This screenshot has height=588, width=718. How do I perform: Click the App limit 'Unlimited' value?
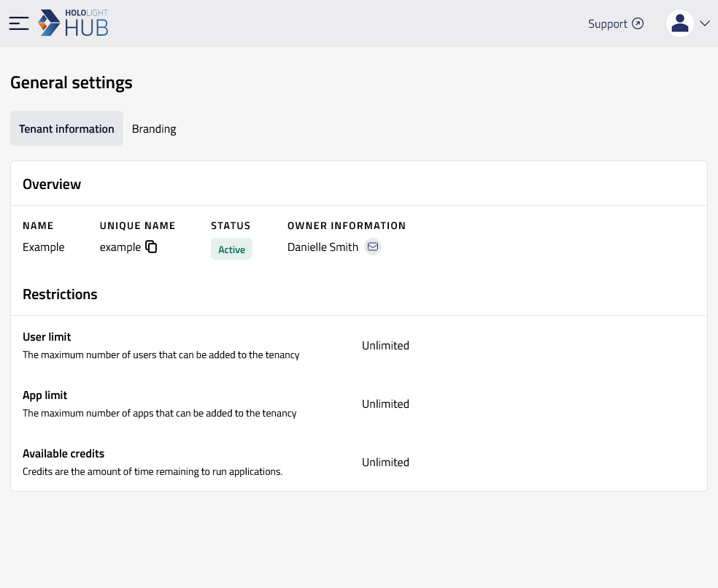[385, 404]
